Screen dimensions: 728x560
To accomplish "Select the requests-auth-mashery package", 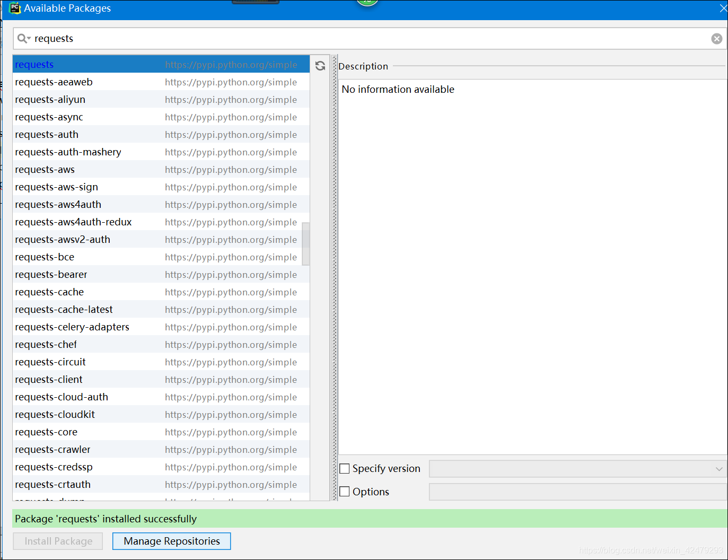I will 161,152.
